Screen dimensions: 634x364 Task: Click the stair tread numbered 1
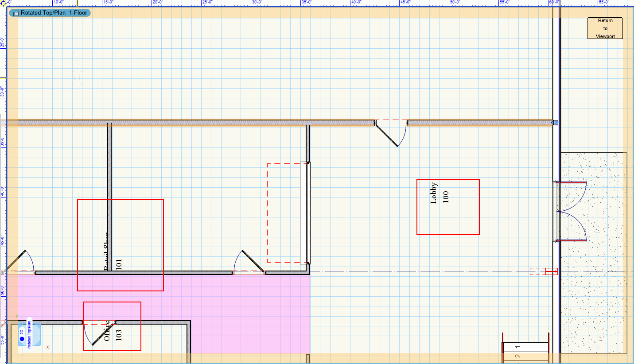pos(525,347)
